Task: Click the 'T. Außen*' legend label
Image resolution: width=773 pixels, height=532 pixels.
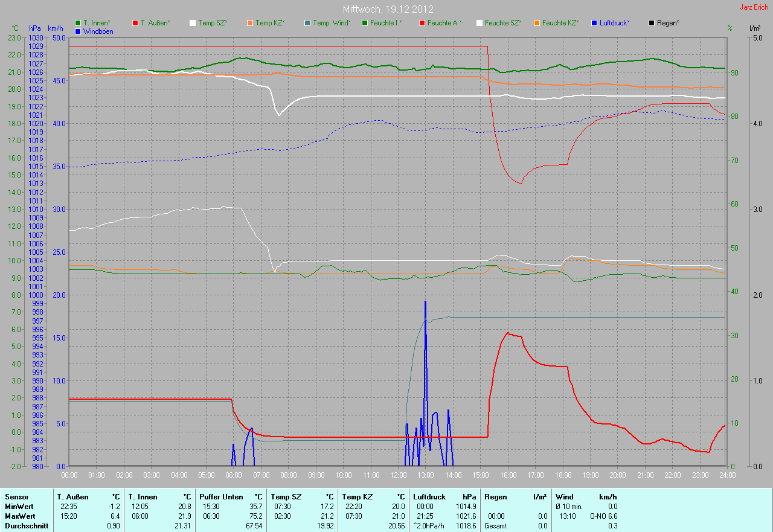Action: 155,23
